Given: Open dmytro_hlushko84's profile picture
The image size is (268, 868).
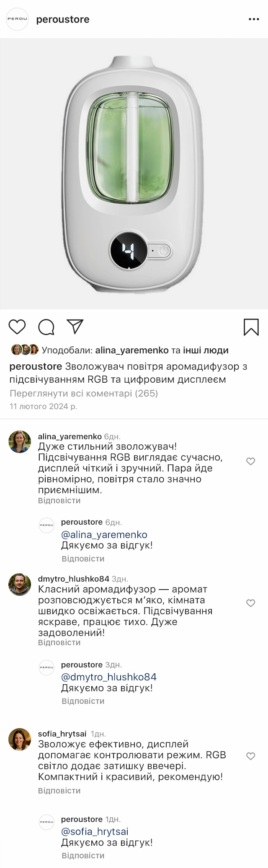Looking at the screenshot, I should (20, 584).
